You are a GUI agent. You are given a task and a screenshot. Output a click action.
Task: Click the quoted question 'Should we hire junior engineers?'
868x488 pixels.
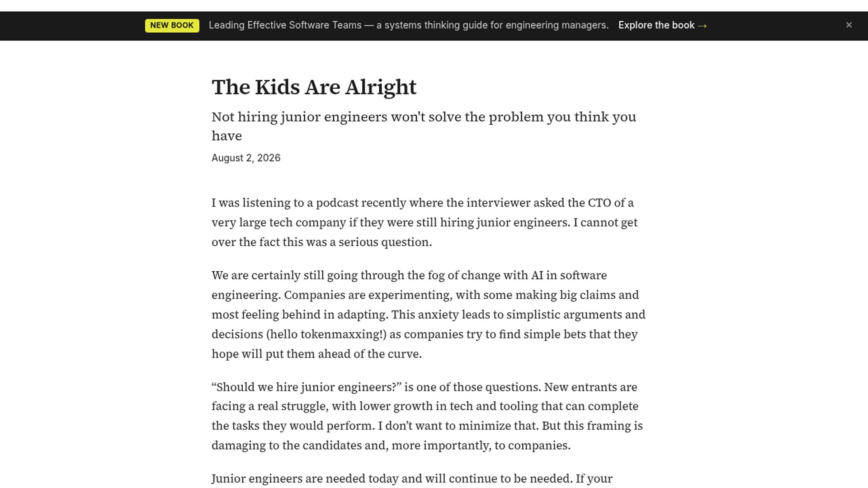pos(307,387)
